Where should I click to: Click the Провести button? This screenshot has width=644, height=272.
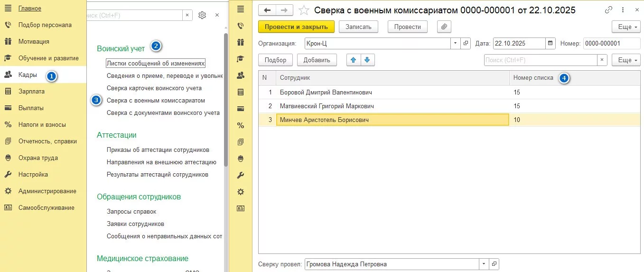click(407, 27)
